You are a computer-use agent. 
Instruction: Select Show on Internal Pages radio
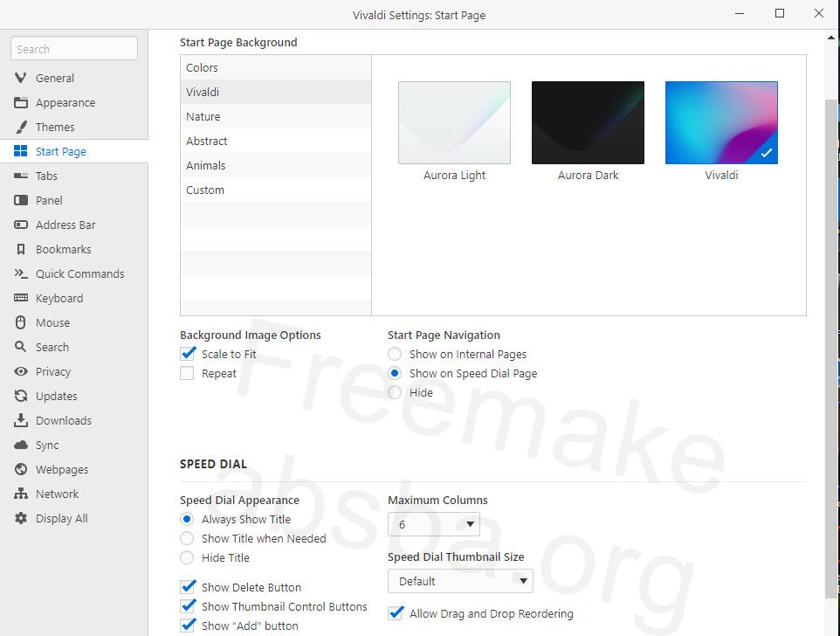395,354
